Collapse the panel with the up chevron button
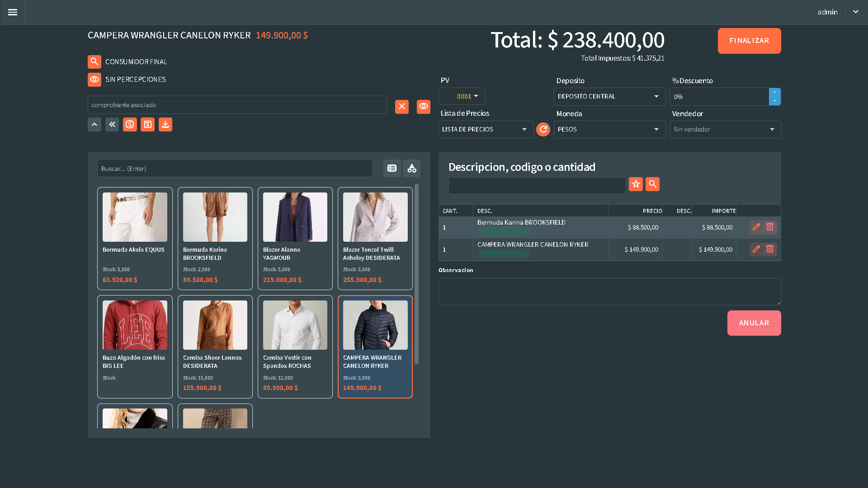The width and height of the screenshot is (868, 488). point(94,125)
